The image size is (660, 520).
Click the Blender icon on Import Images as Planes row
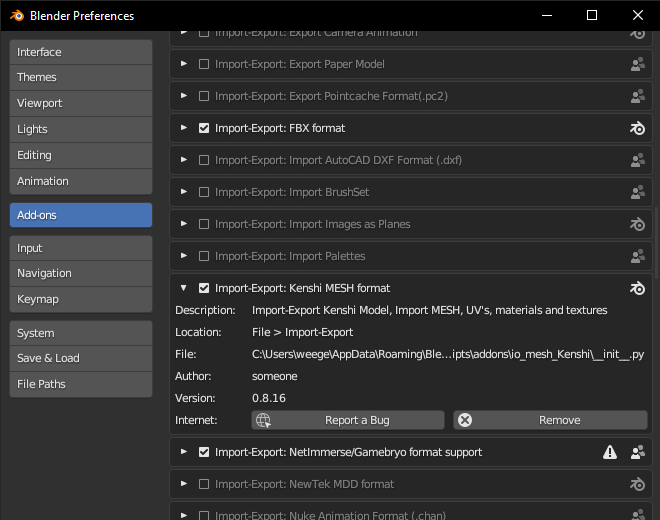coord(637,224)
